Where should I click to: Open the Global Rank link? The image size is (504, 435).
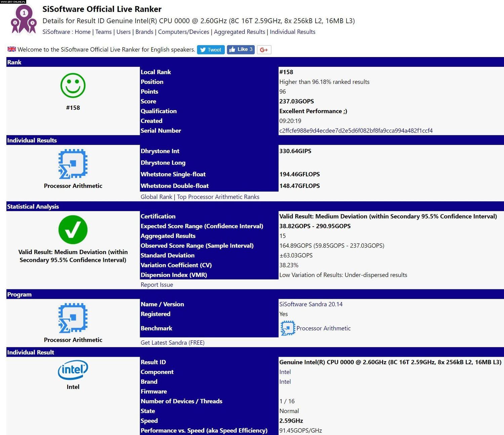(156, 197)
